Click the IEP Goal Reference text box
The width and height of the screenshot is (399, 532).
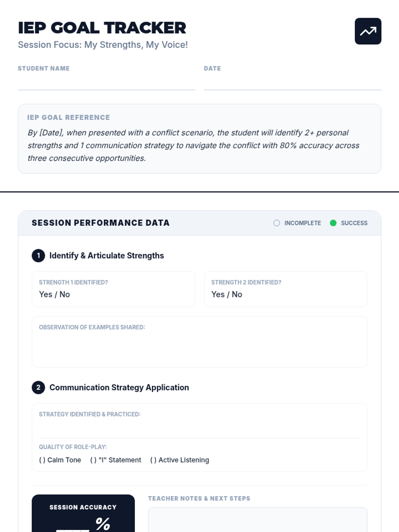199,139
